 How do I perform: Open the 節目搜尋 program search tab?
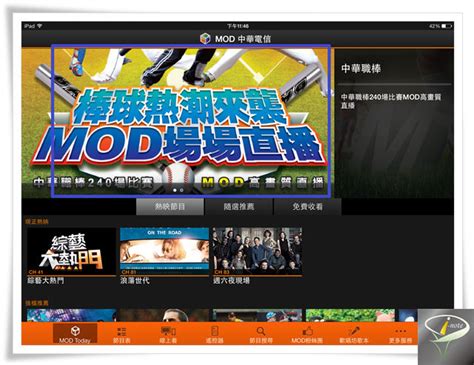[x=261, y=335]
